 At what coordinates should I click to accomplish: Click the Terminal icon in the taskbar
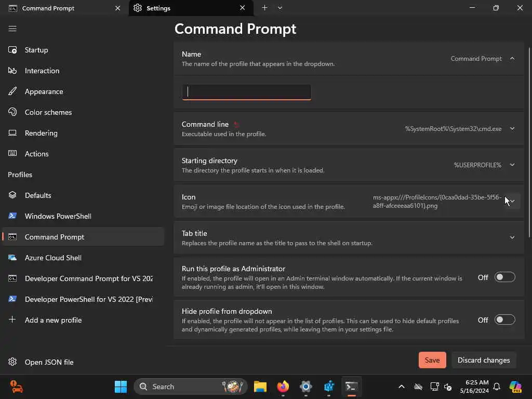point(352,387)
